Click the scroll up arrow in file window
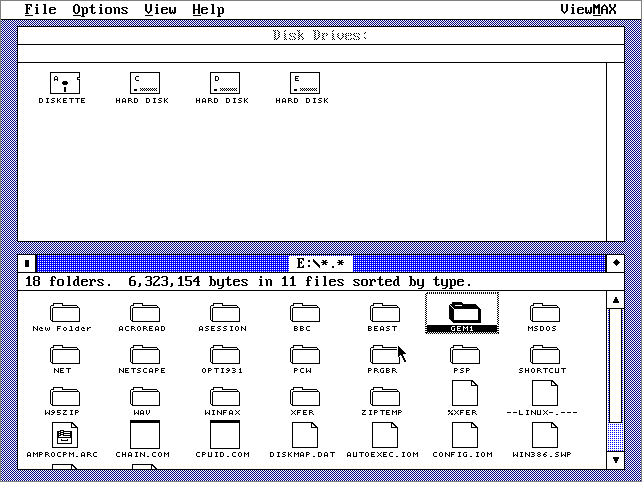 pos(616,299)
